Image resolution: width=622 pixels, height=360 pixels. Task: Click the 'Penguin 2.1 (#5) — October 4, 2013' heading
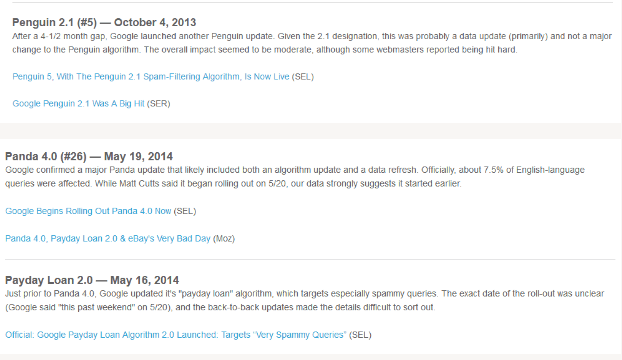pos(104,22)
